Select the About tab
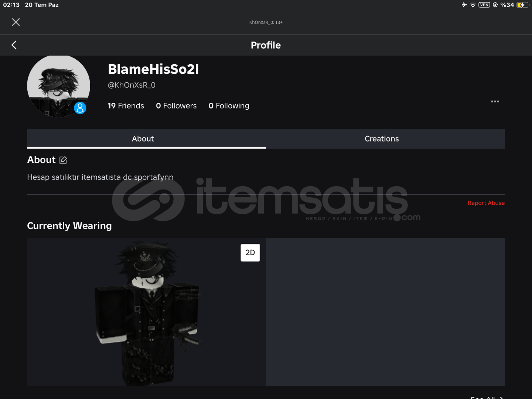 click(146, 139)
